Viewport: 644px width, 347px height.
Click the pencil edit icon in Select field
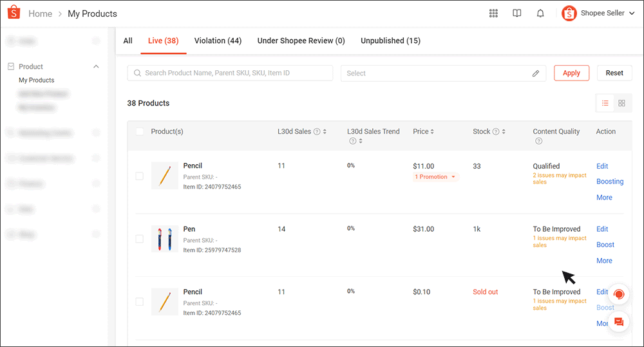[x=535, y=73]
